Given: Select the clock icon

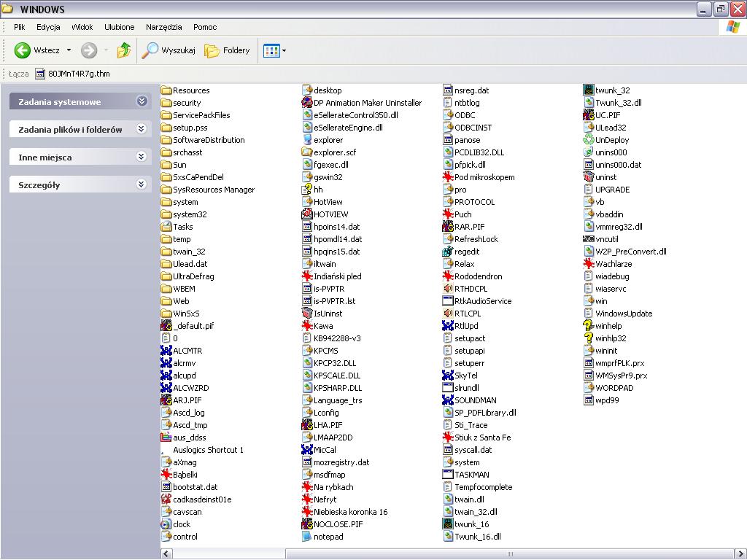Looking at the screenshot, I should 166,524.
